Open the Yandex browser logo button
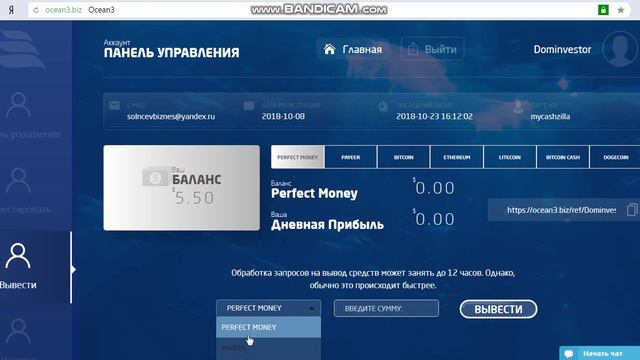The height and width of the screenshot is (360, 640). point(11,10)
